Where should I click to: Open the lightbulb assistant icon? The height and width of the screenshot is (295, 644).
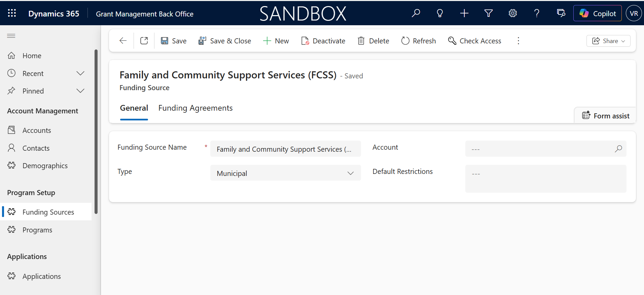point(440,13)
